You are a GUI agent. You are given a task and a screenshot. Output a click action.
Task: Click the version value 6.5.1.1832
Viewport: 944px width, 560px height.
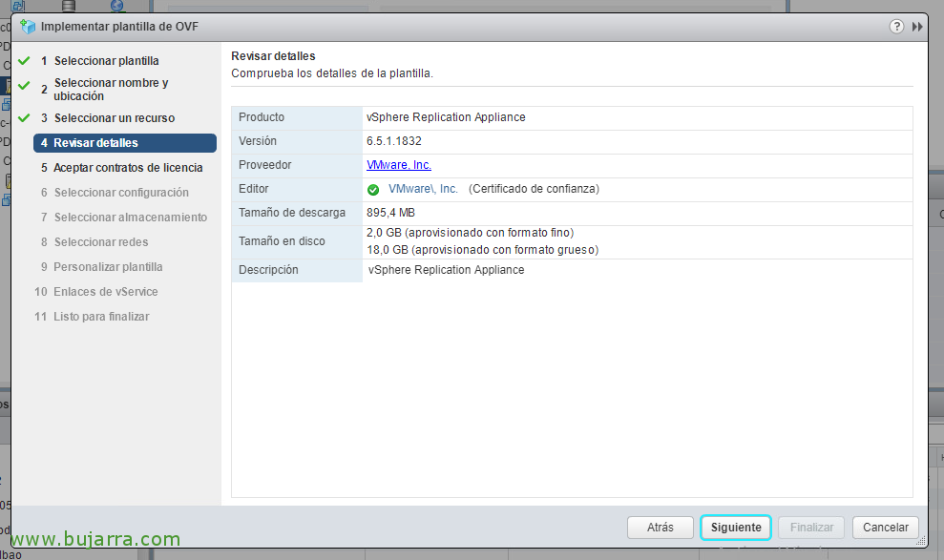pyautogui.click(x=394, y=141)
